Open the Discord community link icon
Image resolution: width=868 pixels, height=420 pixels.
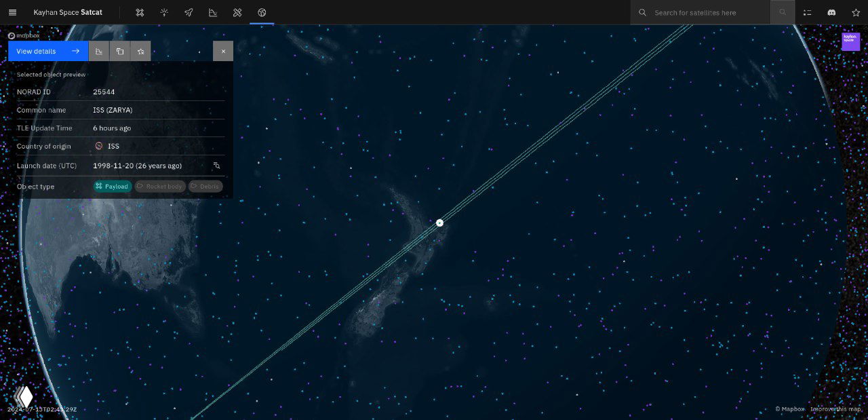(x=831, y=12)
